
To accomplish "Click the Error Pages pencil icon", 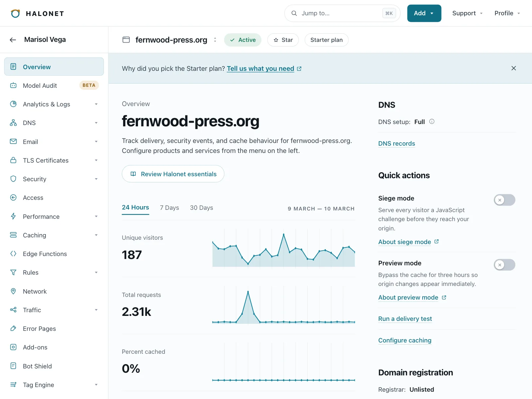I will pyautogui.click(x=13, y=329).
